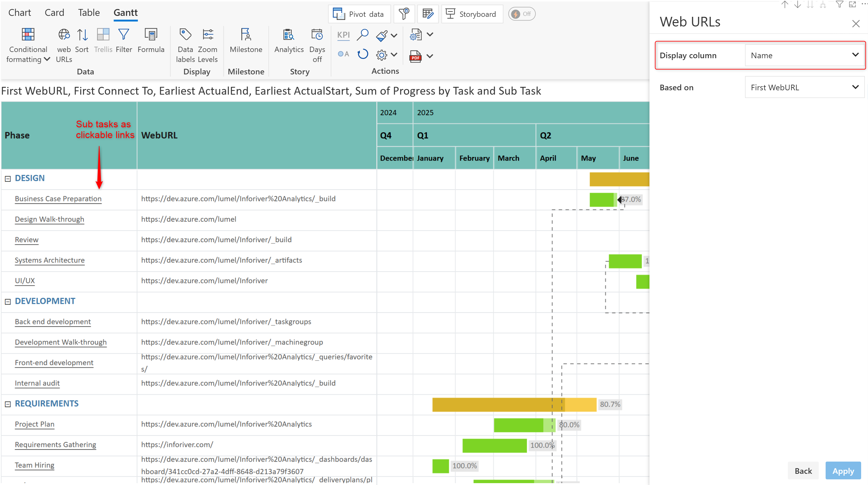Click the focus mode pop-out icon

(x=852, y=4)
